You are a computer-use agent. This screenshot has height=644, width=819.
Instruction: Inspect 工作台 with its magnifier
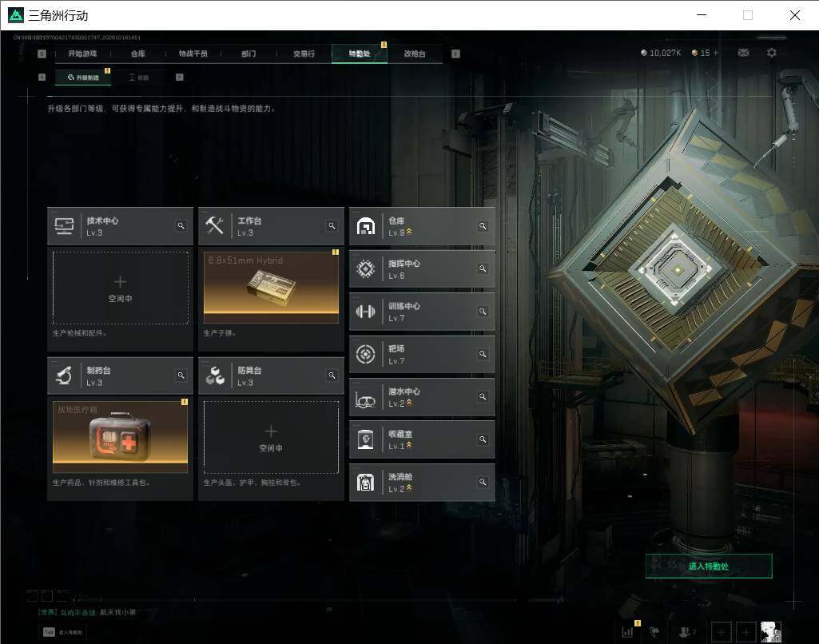[x=332, y=225]
